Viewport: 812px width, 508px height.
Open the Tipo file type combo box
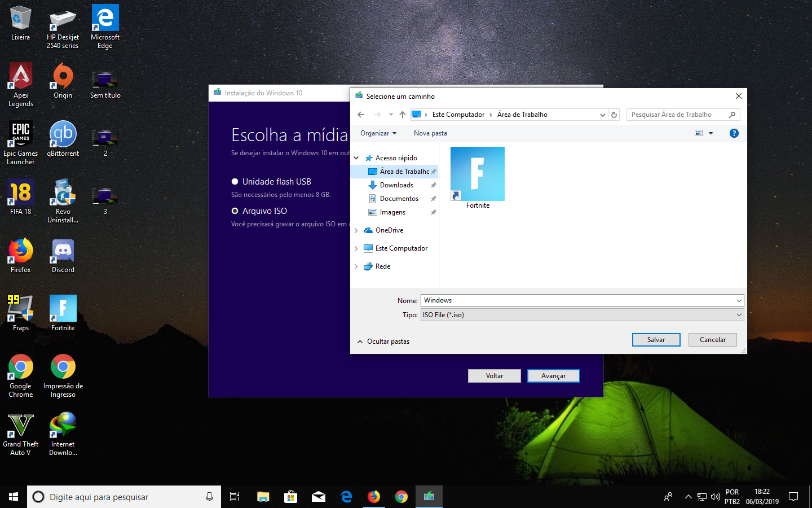pyautogui.click(x=582, y=315)
